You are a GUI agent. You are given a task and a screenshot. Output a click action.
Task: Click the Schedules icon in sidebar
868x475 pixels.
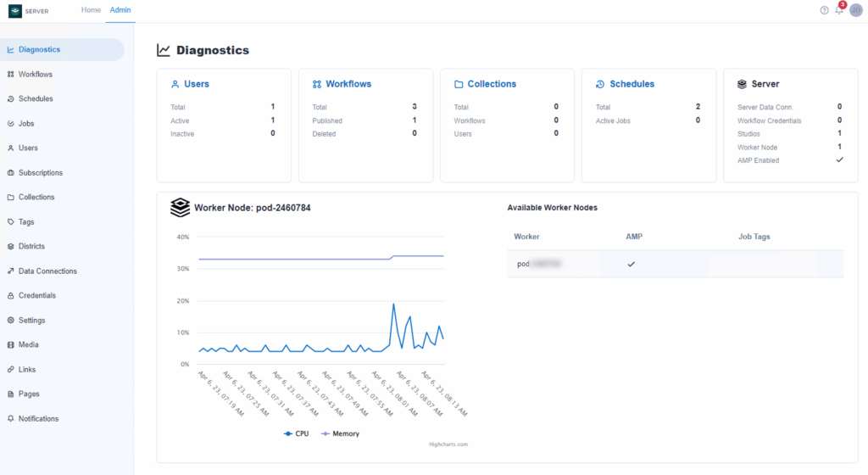point(11,99)
